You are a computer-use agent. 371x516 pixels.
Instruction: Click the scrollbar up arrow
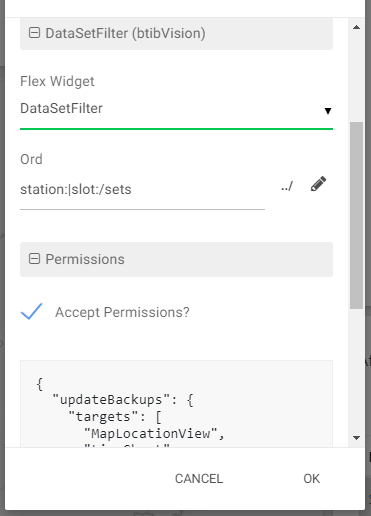(356, 27)
